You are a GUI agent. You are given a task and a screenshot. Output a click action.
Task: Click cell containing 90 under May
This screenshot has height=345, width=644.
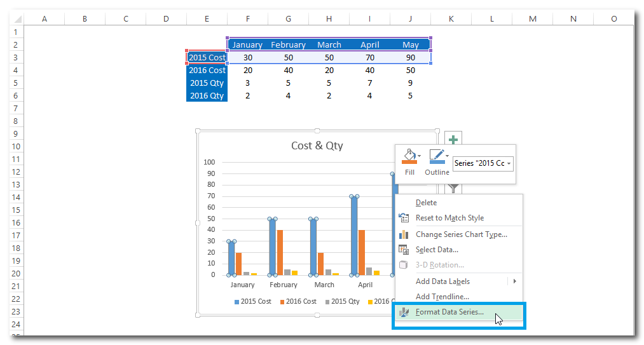[x=410, y=58]
